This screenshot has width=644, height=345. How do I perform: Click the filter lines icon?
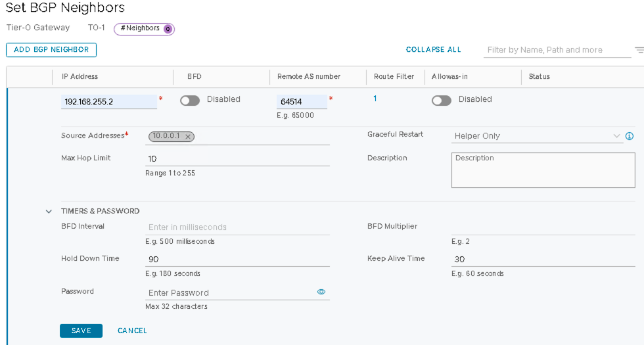pyautogui.click(x=639, y=50)
